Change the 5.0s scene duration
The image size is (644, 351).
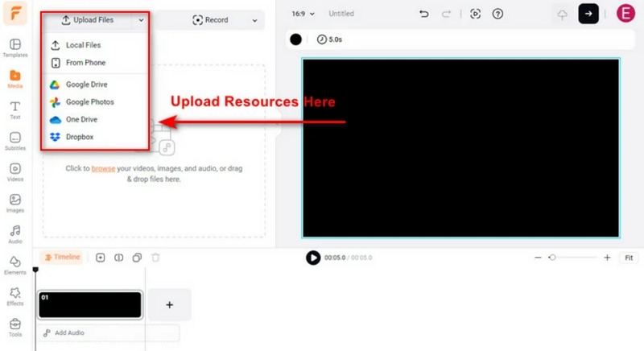tap(329, 39)
